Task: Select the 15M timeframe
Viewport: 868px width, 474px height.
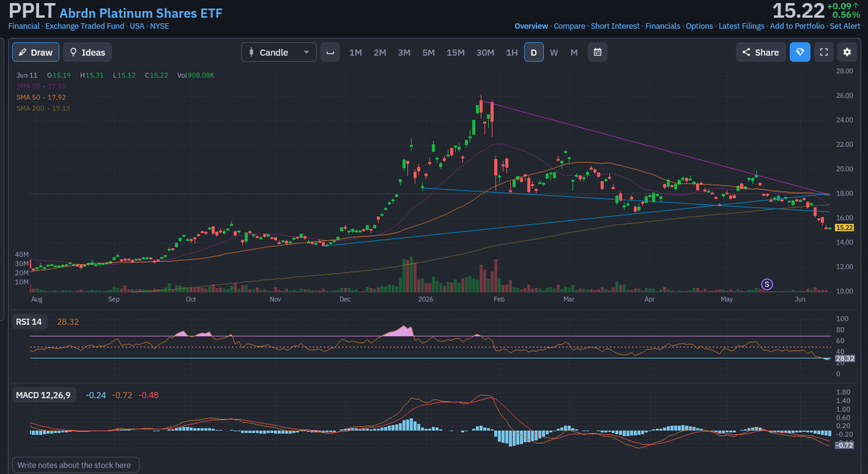Action: (x=456, y=52)
